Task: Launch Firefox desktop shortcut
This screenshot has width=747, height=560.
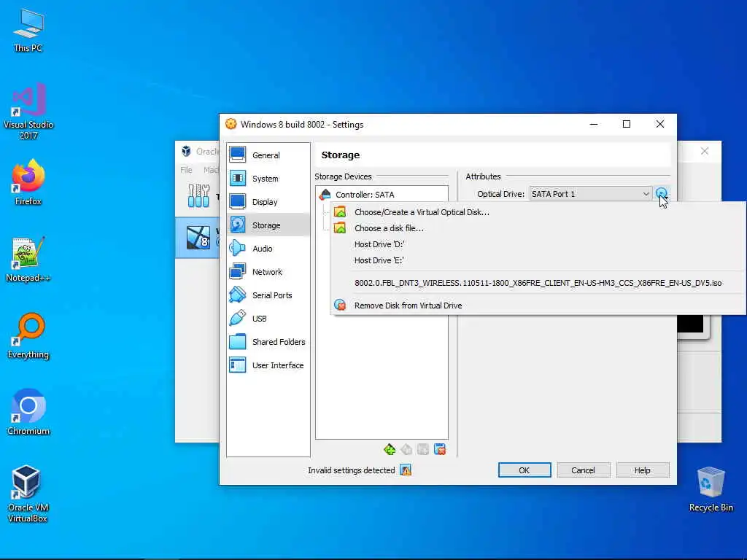Action: [x=28, y=182]
